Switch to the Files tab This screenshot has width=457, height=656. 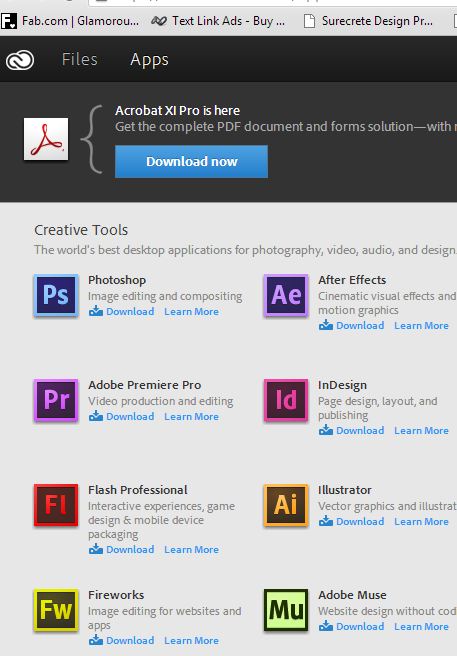[x=80, y=59]
